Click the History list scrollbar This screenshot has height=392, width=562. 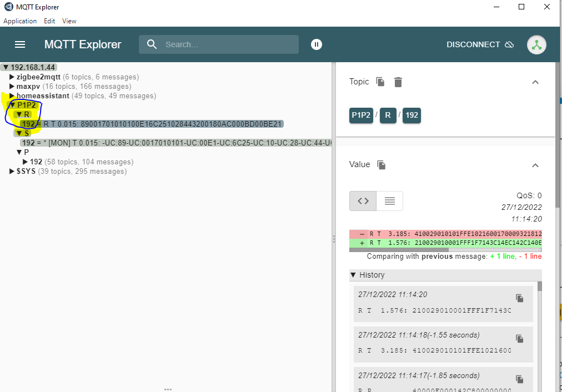pyautogui.click(x=540, y=286)
